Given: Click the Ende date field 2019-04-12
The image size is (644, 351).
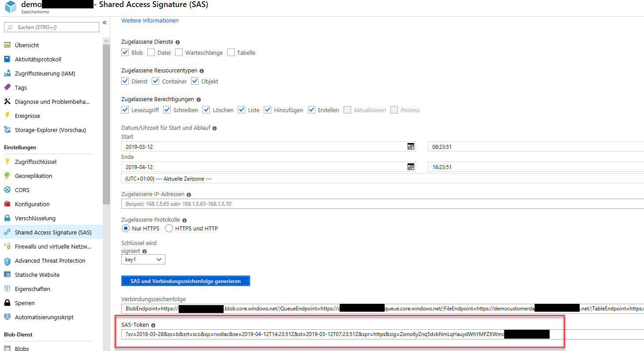Looking at the screenshot, I should (268, 167).
